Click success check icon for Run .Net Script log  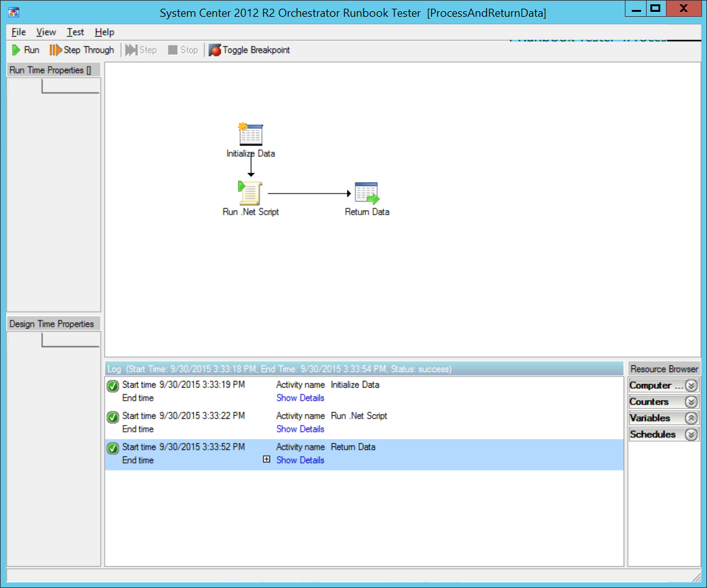113,417
